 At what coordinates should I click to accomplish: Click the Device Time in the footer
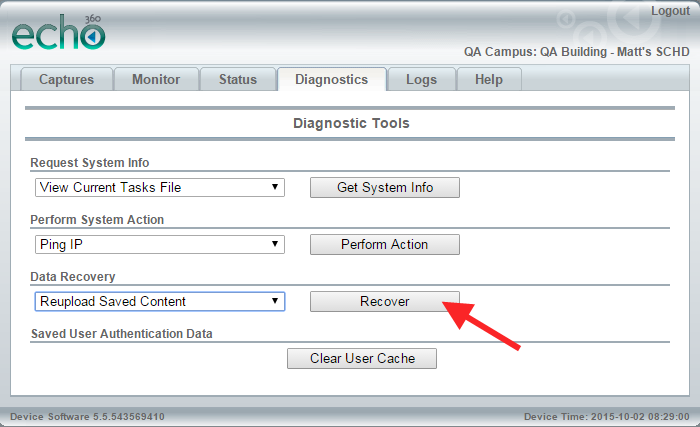pyautogui.click(x=606, y=417)
